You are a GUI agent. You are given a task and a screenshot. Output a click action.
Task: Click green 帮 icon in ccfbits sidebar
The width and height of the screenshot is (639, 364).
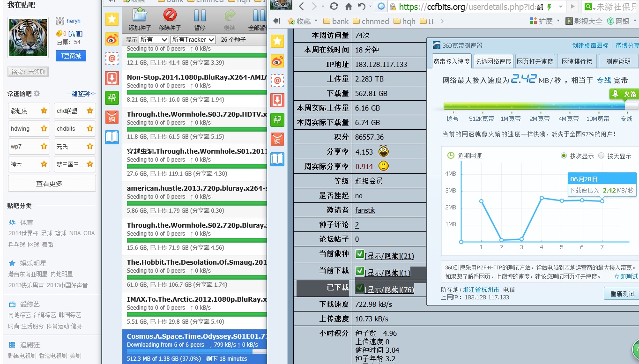[x=277, y=119]
